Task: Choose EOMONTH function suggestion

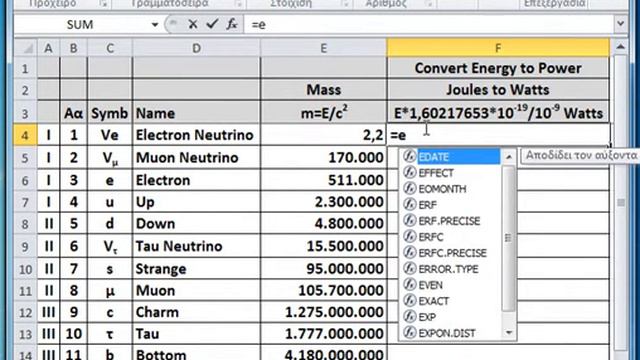Action: point(450,189)
